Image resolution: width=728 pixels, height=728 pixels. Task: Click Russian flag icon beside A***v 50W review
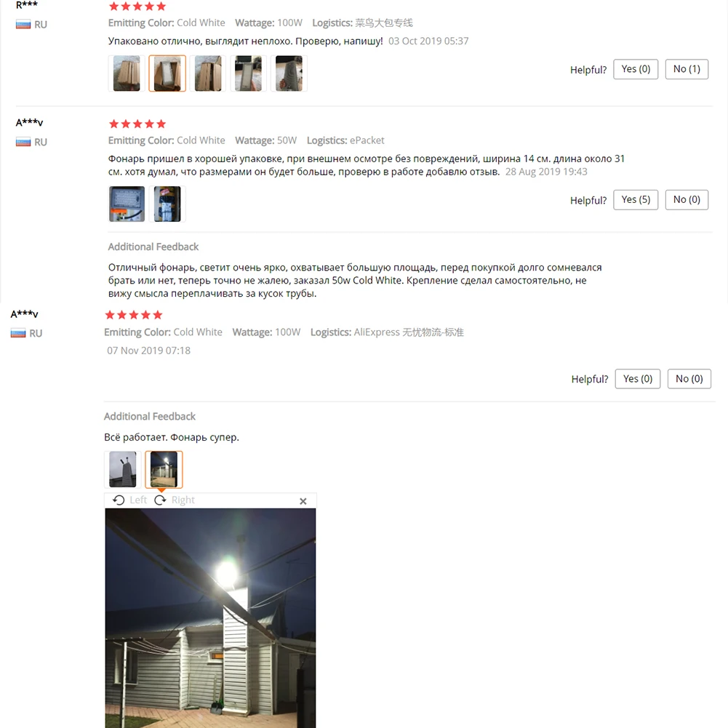pyautogui.click(x=23, y=142)
